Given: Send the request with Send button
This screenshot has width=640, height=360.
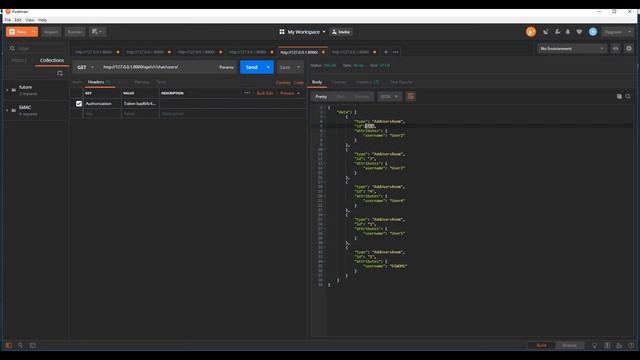Looking at the screenshot, I should 251,67.
